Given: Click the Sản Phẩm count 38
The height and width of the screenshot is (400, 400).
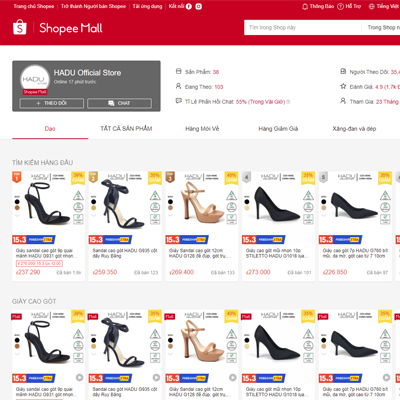Looking at the screenshot, I should click(216, 72).
